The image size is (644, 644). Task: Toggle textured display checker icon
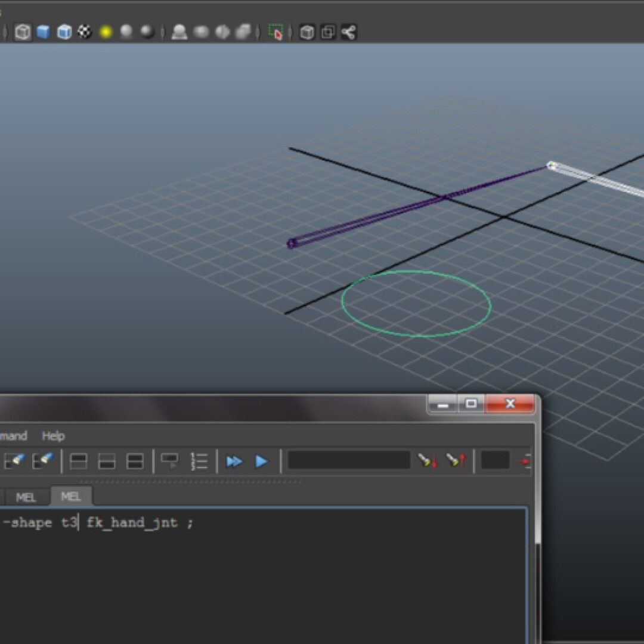click(x=85, y=32)
